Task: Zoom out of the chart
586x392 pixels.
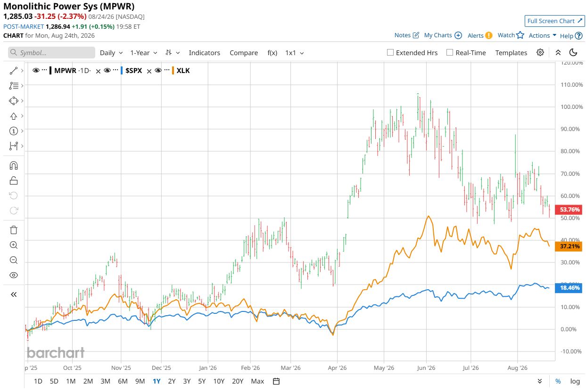Action: coord(13,260)
